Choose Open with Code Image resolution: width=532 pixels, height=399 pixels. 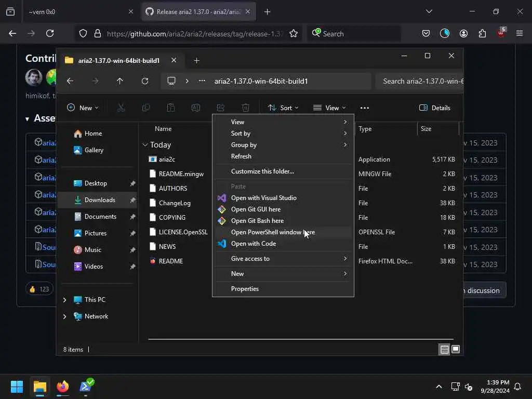pos(283,244)
